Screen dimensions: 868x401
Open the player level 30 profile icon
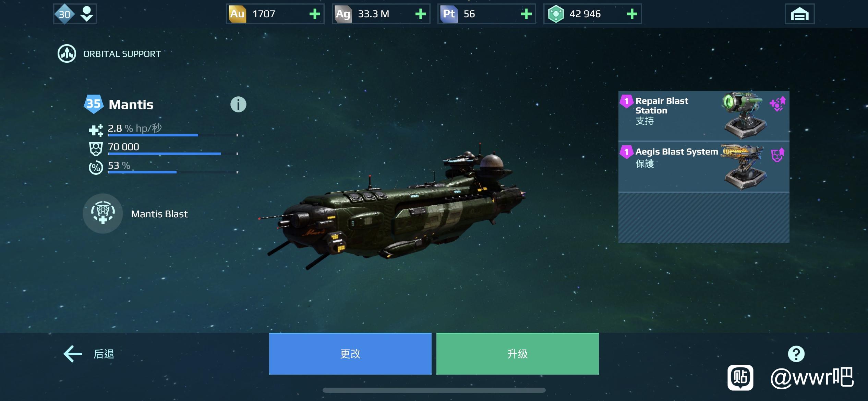(x=64, y=14)
